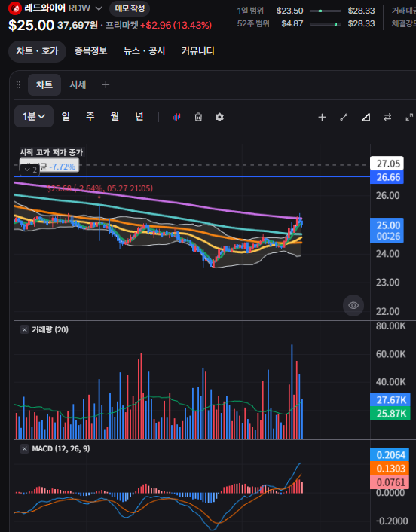The width and height of the screenshot is (416, 532).
Task: Open the 종목정보 tab
Action: (x=91, y=51)
